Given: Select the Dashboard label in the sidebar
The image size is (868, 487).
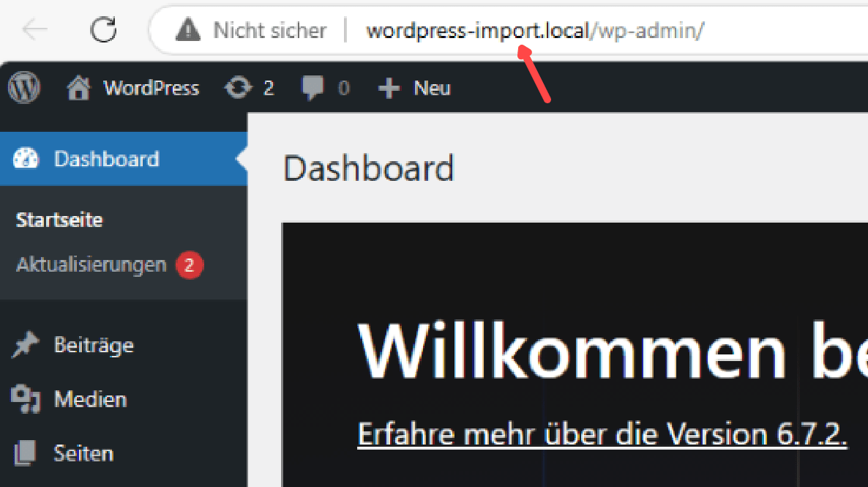Looking at the screenshot, I should pyautogui.click(x=106, y=159).
